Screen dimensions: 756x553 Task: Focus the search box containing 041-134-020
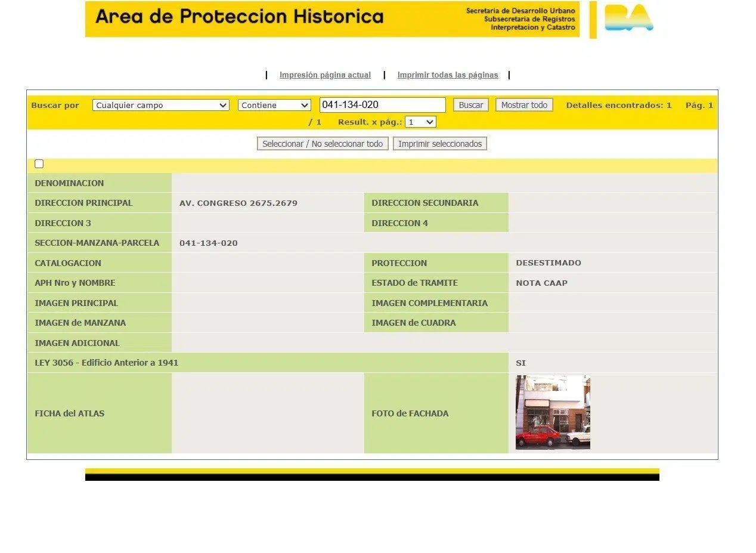coord(382,105)
